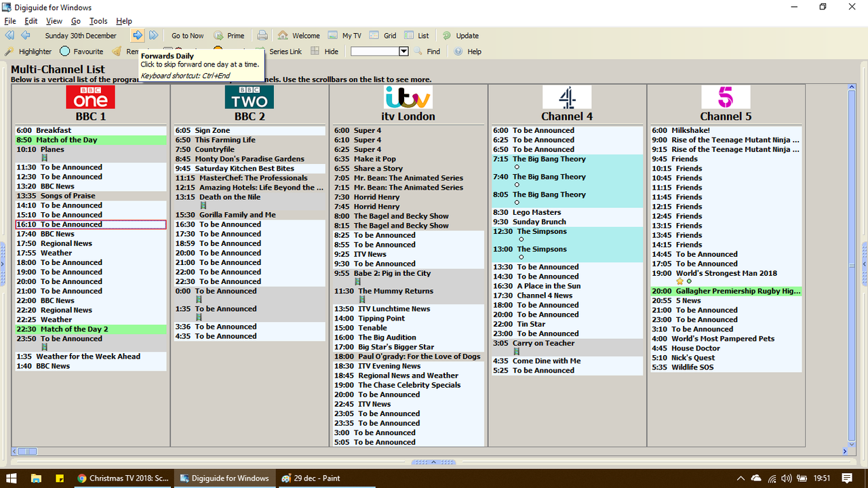Image resolution: width=868 pixels, height=488 pixels.
Task: Click the film icon under Planes
Action: coord(44,158)
